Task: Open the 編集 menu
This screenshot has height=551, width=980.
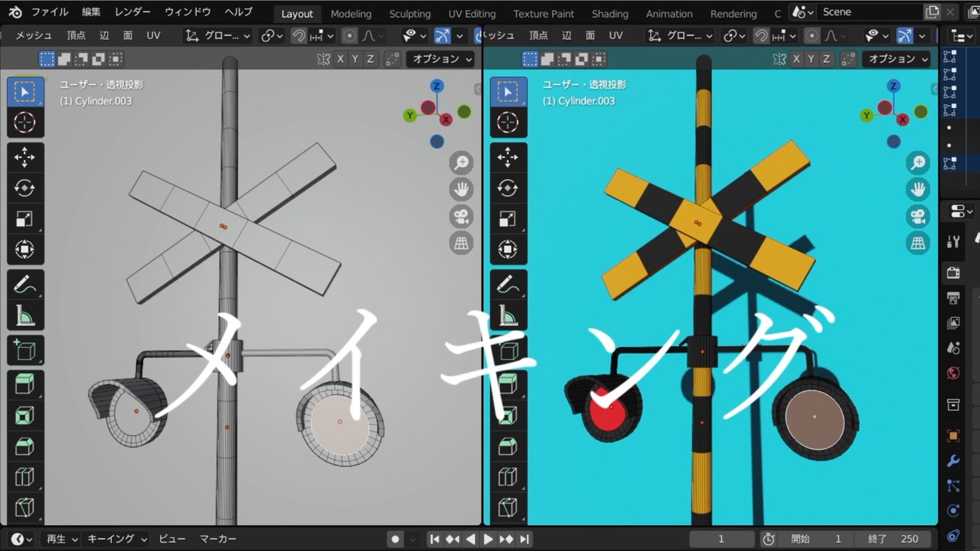Action: [91, 12]
